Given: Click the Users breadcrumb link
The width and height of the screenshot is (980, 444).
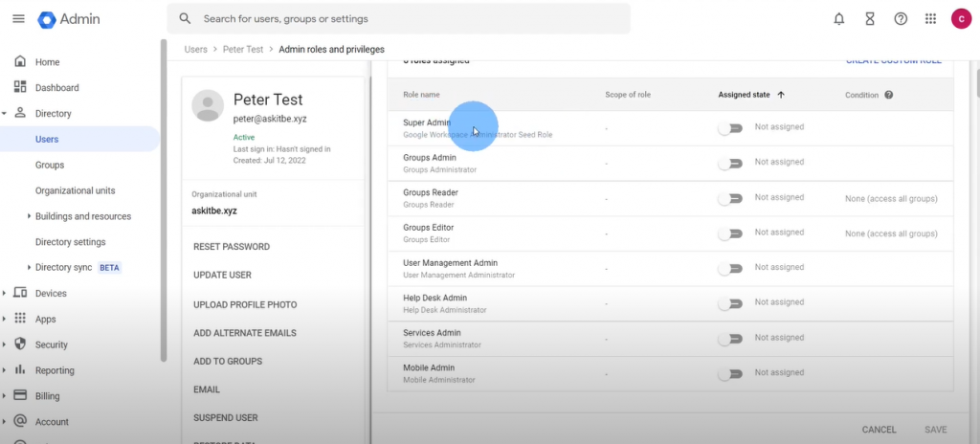Looking at the screenshot, I should coord(195,49).
